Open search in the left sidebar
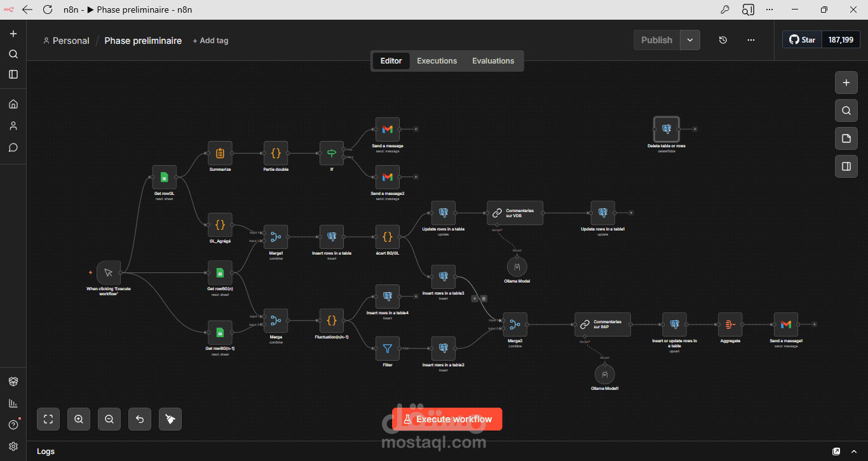Screen dimensions: 868x461 point(13,54)
